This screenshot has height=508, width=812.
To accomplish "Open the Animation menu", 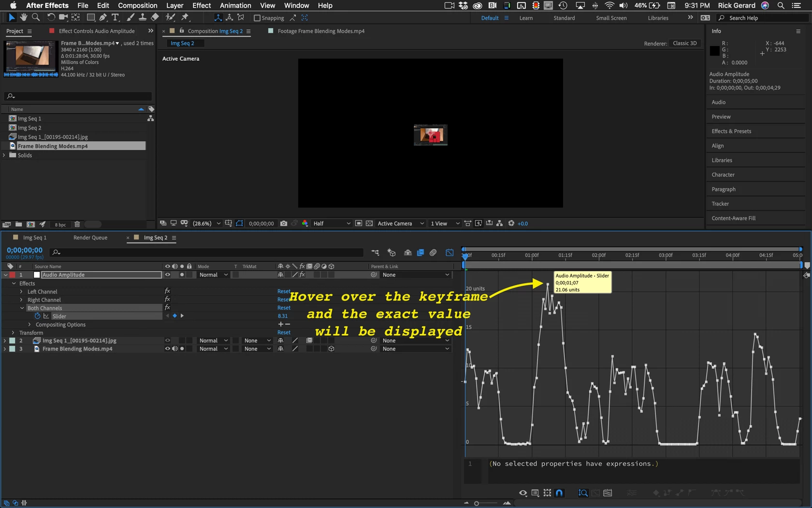I will point(235,5).
